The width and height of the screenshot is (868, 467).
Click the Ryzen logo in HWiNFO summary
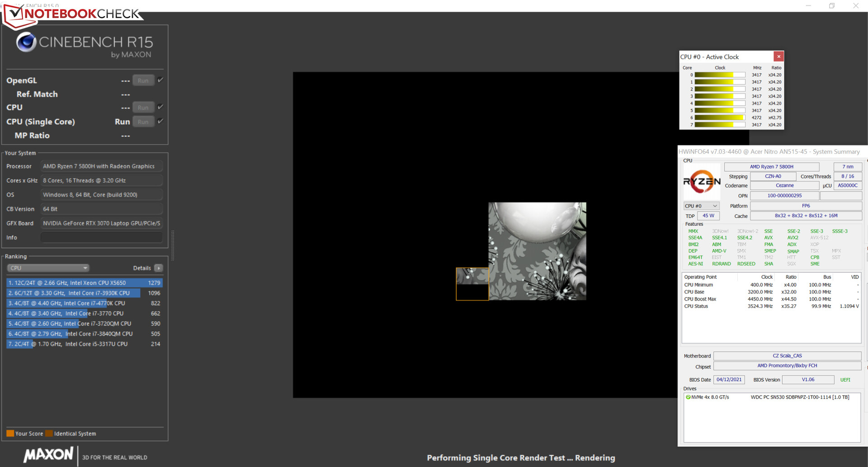702,182
